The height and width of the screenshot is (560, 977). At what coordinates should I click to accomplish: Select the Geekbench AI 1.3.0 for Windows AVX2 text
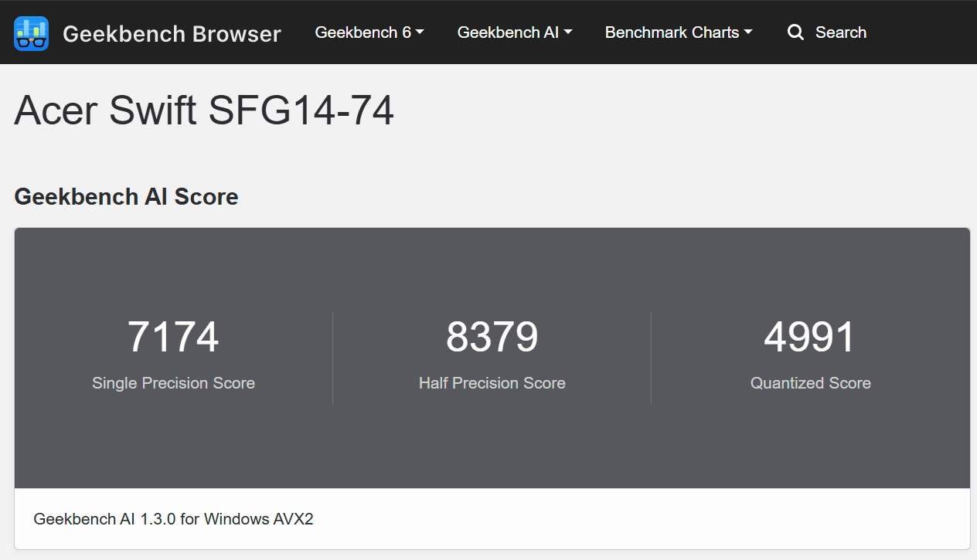click(173, 519)
